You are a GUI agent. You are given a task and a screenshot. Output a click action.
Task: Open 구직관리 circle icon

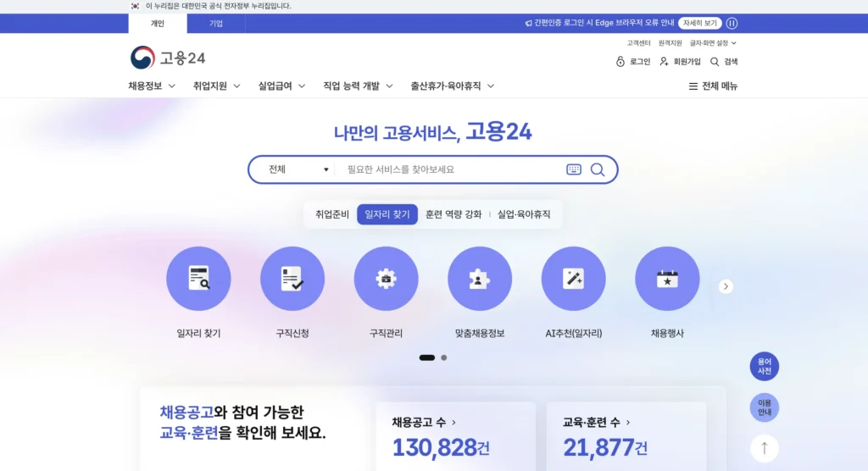point(386,279)
